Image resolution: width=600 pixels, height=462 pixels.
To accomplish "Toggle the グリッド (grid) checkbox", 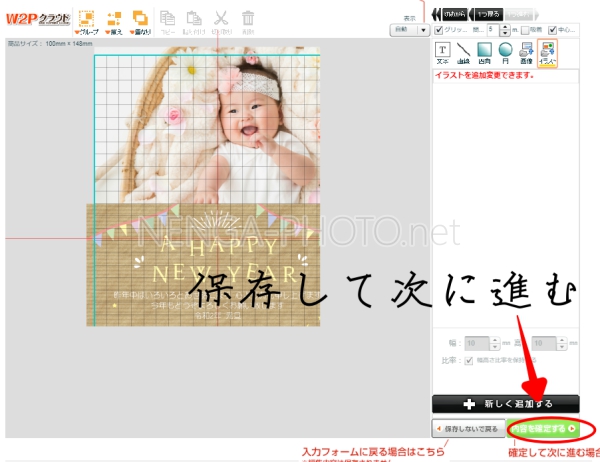I will point(439,30).
